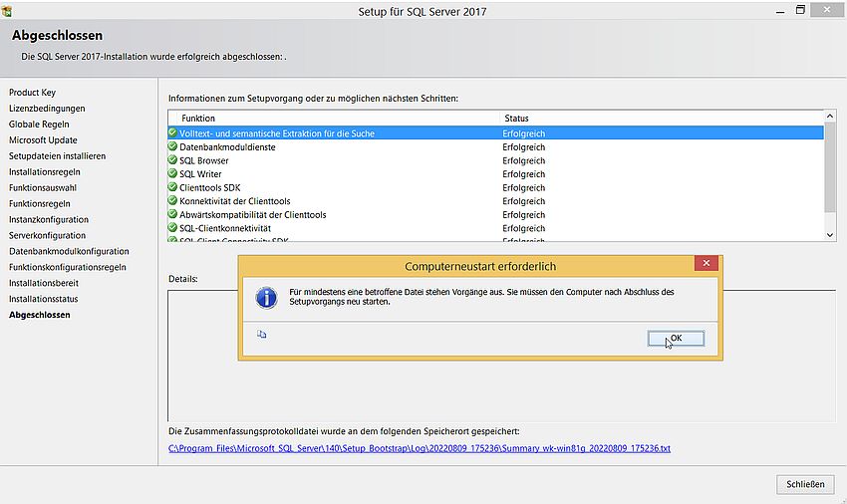Viewport: 847px width, 504px height.
Task: Close the Computerneustart erforderlich dialog
Action: click(706, 263)
